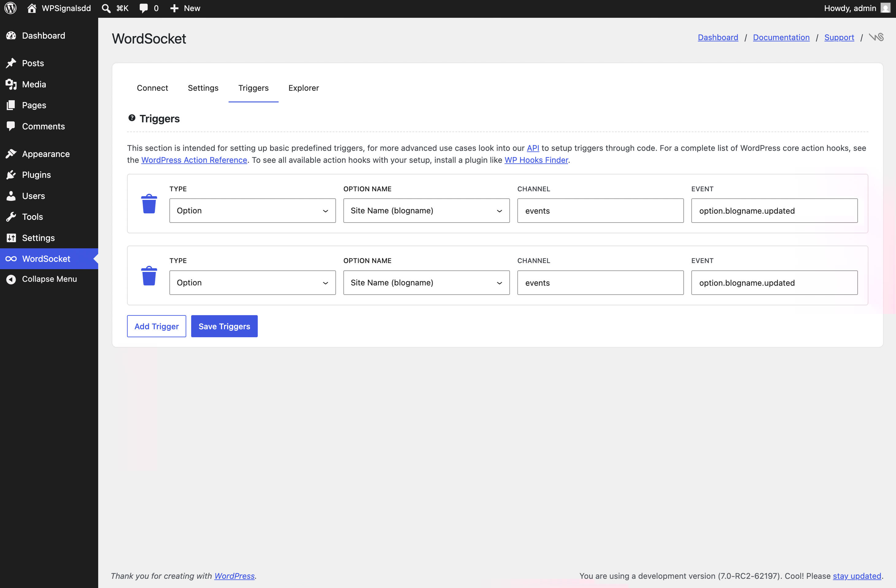Click the Collapse Menu arrow icon
The width and height of the screenshot is (896, 588).
tap(11, 279)
